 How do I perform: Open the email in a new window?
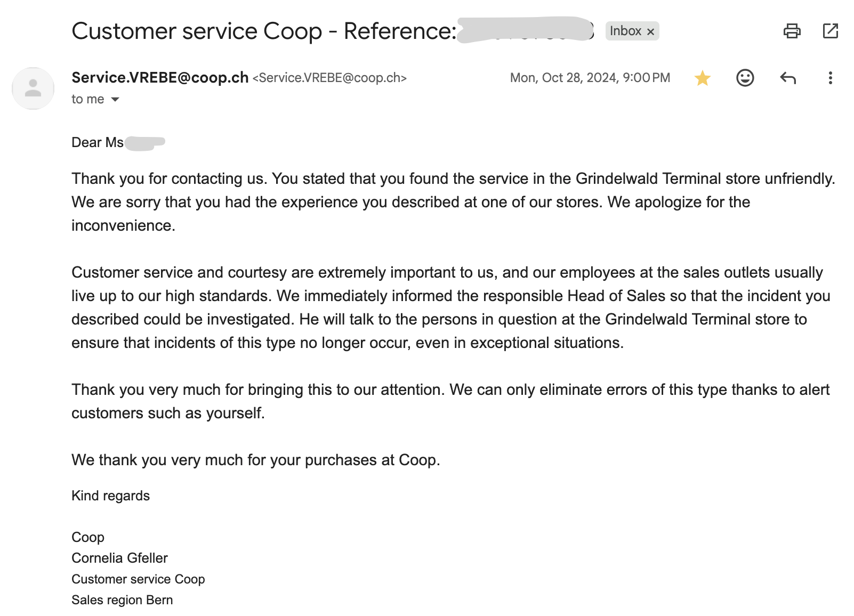[x=830, y=31]
